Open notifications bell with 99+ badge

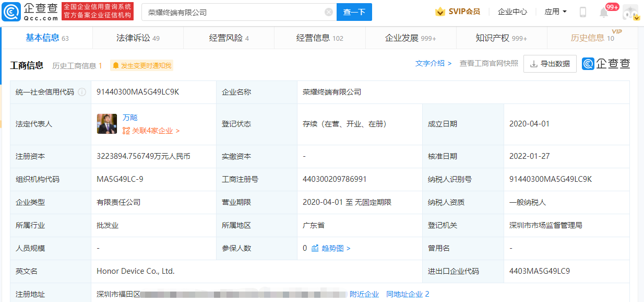point(604,13)
